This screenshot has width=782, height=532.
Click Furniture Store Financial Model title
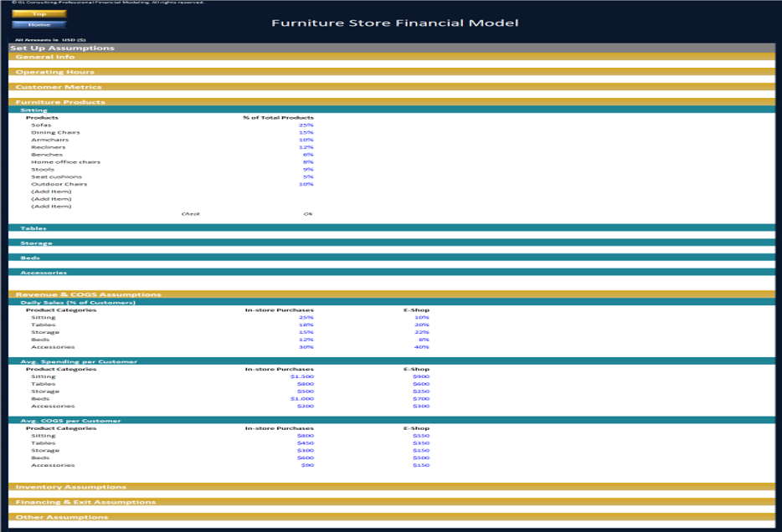pyautogui.click(x=395, y=23)
